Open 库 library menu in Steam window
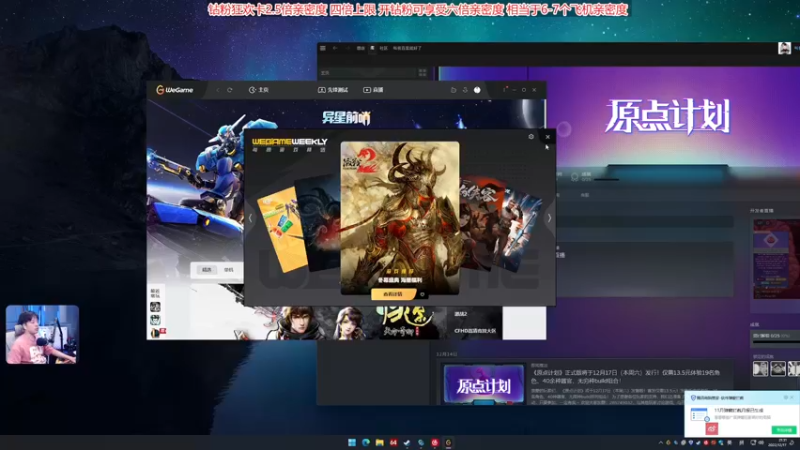 pos(372,48)
